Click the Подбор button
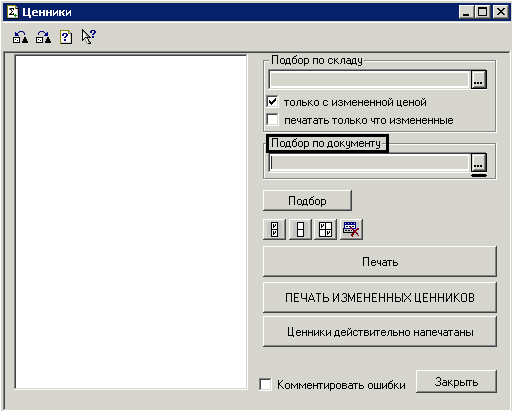This screenshot has width=512, height=411. (x=307, y=201)
